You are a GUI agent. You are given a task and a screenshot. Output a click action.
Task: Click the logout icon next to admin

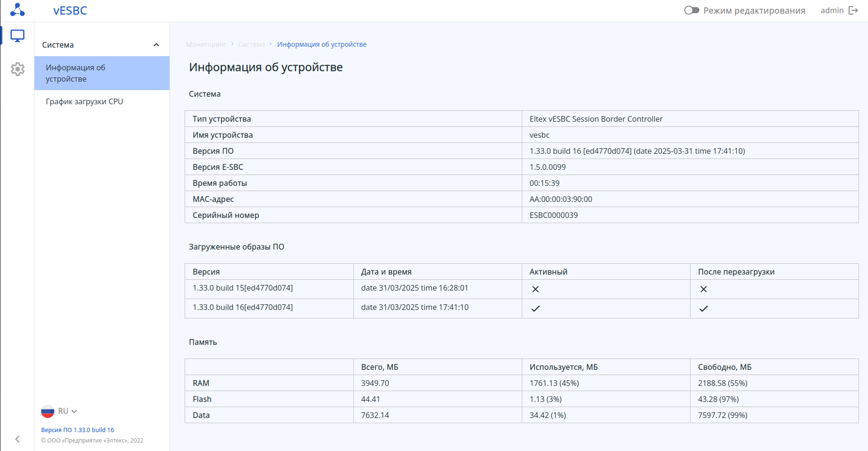[x=853, y=10]
